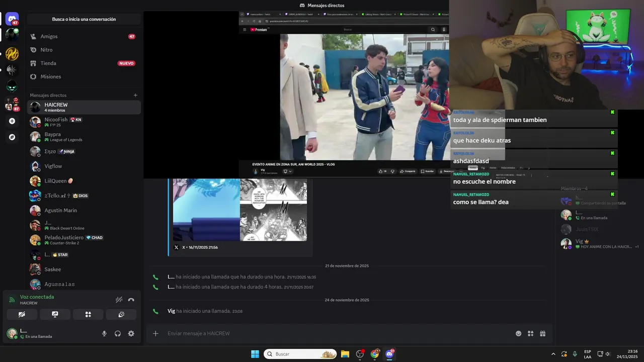Click call message that lasted 4 horas
The width and height of the screenshot is (644, 362).
click(x=240, y=287)
